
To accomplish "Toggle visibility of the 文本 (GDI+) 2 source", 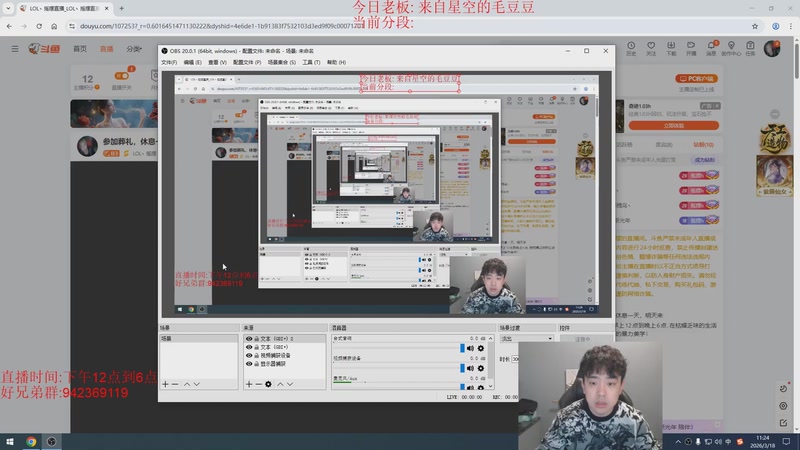I will pos(249,338).
